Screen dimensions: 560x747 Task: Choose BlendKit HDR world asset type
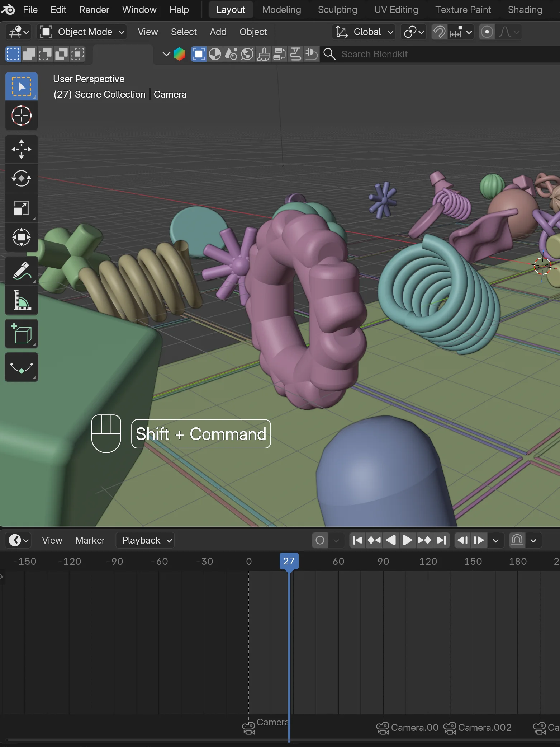tap(247, 54)
